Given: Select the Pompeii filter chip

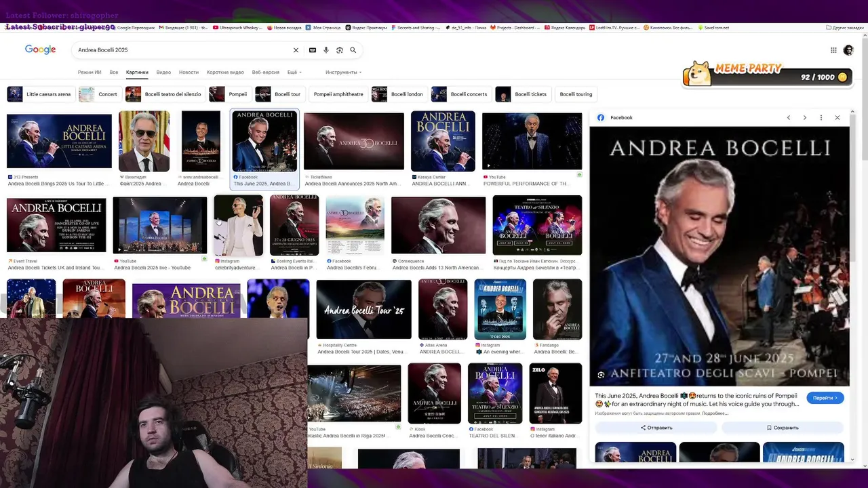Looking at the screenshot, I should tap(229, 94).
